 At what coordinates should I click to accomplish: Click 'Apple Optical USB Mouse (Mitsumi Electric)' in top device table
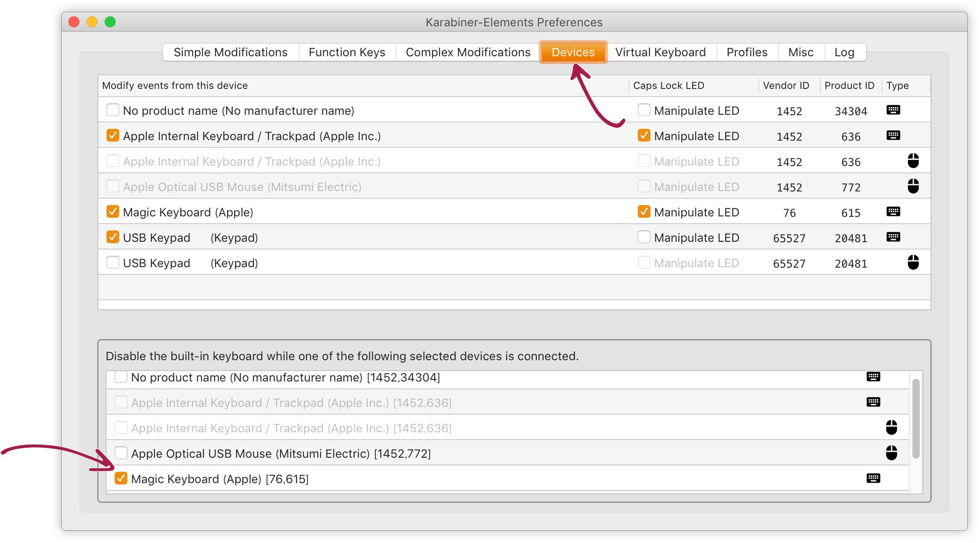(242, 187)
